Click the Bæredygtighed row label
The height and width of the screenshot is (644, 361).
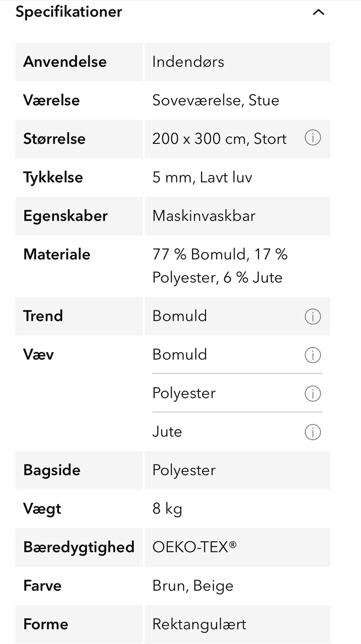coord(78,547)
